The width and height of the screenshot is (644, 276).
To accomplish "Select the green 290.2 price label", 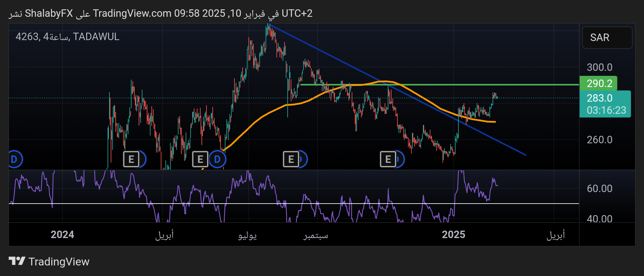I will coord(599,83).
